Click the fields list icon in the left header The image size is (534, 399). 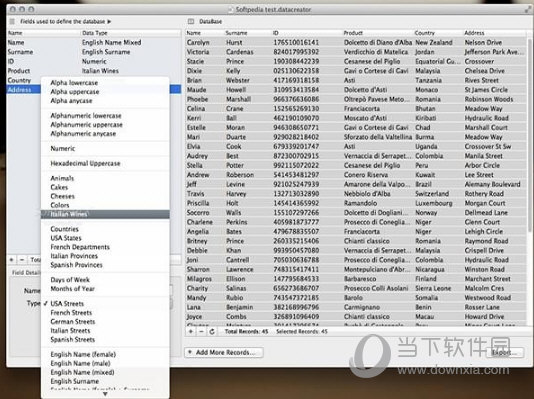pyautogui.click(x=12, y=21)
